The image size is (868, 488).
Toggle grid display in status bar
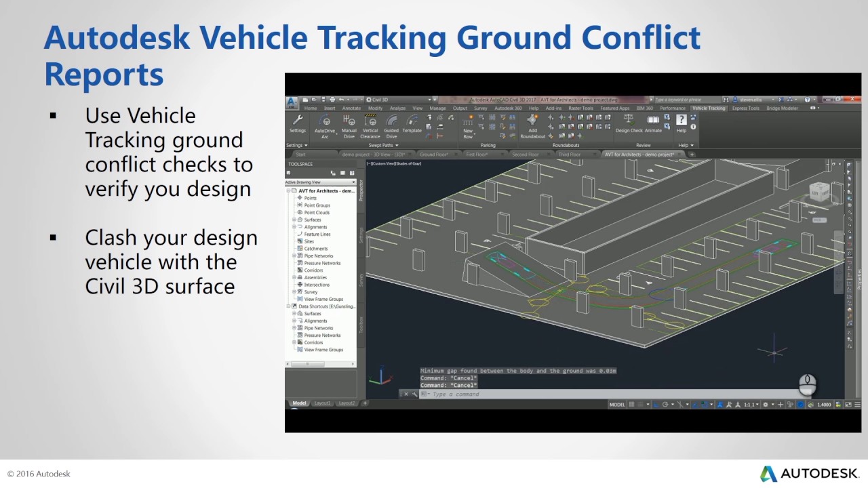pyautogui.click(x=632, y=405)
